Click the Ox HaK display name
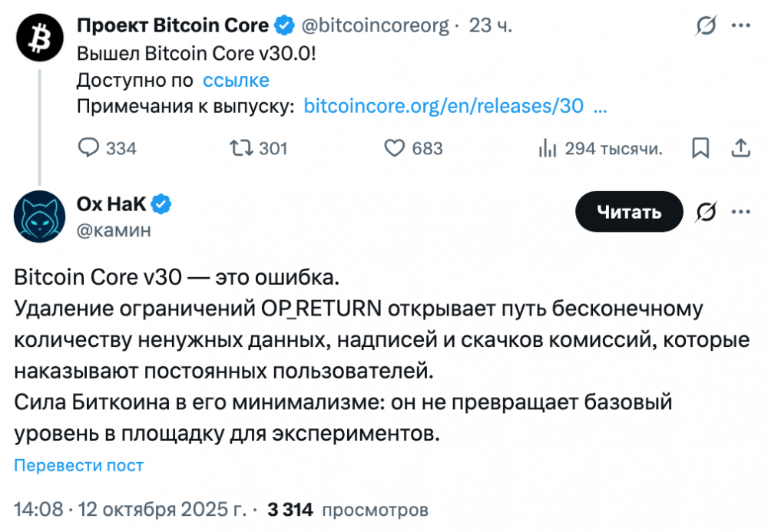 tap(111, 204)
